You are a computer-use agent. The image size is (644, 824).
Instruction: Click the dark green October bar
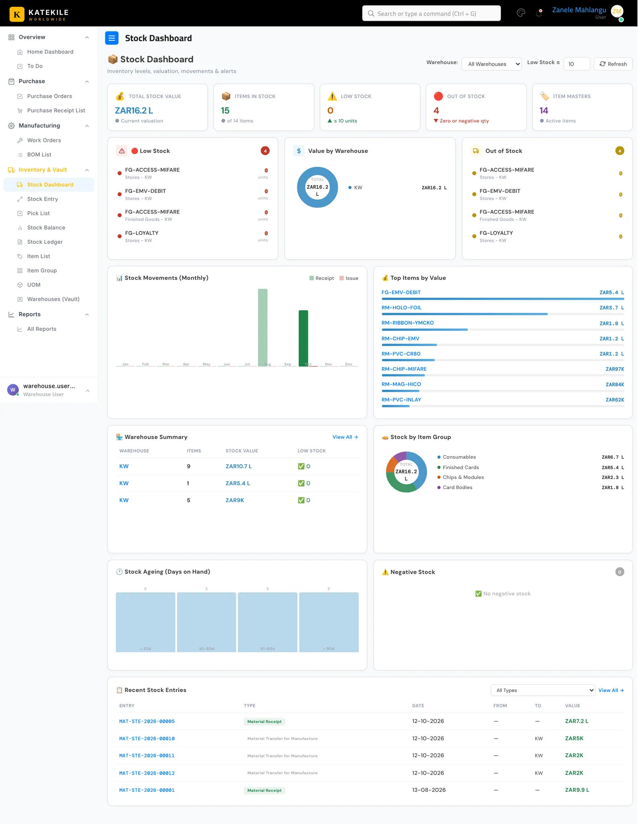click(303, 338)
